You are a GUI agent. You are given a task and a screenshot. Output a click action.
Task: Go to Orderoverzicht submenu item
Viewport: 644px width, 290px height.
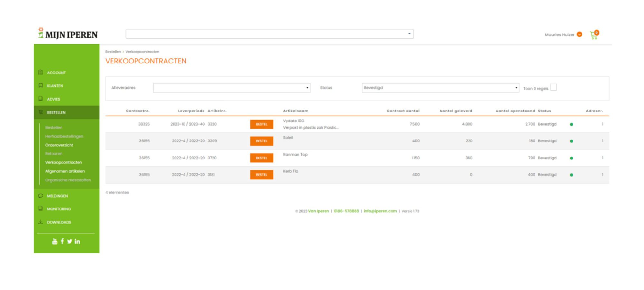click(59, 145)
